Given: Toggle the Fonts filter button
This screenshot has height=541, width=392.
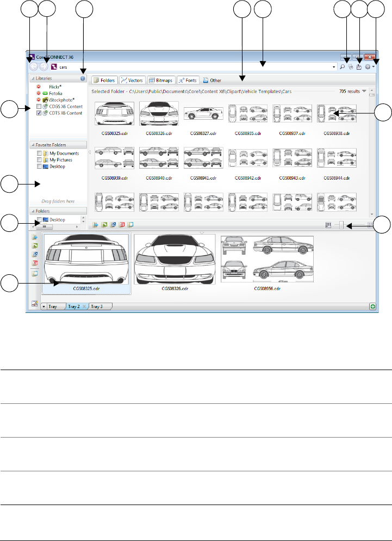Looking at the screenshot, I should tap(188, 81).
